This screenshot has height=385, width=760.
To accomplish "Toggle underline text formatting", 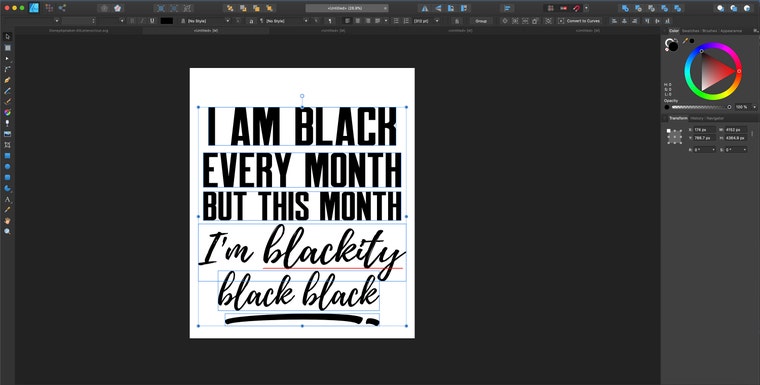I will click(152, 21).
